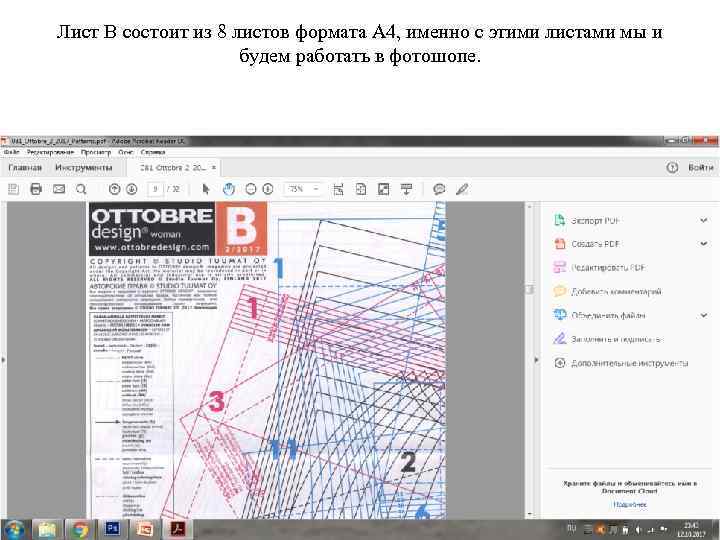Click the Highlight pen icon

click(x=462, y=189)
